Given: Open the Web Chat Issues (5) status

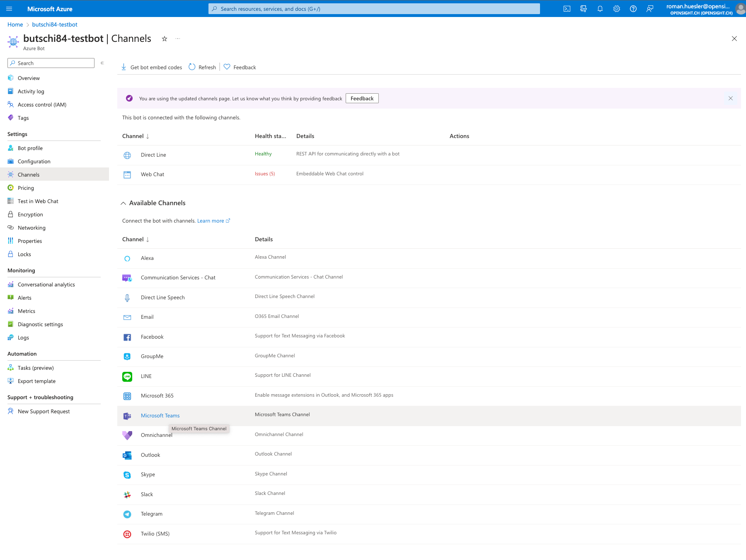Looking at the screenshot, I should click(x=265, y=174).
